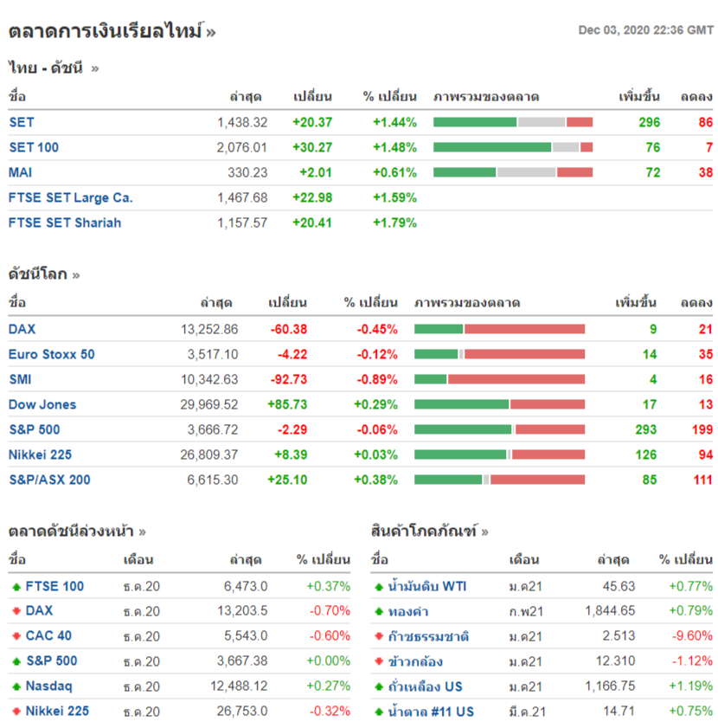Open the Dow Jones index link
Image resolution: width=718 pixels, height=728 pixels.
[x=42, y=404]
